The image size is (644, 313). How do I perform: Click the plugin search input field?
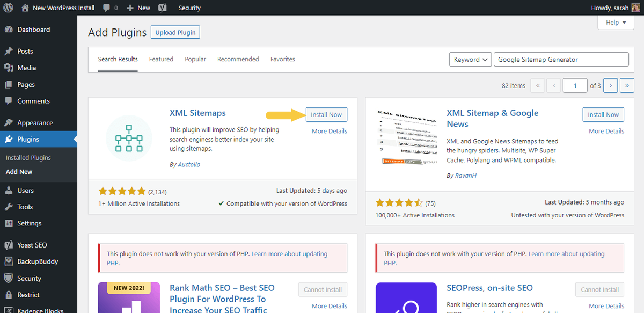561,60
